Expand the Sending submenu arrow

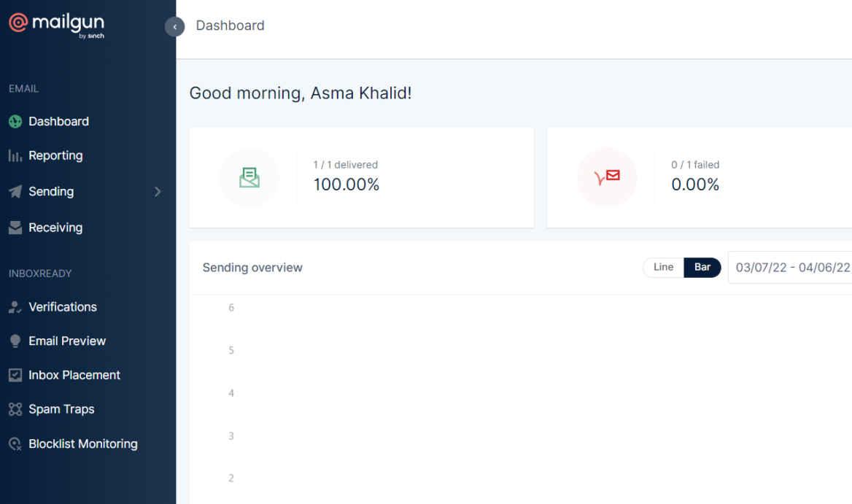pyautogui.click(x=158, y=192)
